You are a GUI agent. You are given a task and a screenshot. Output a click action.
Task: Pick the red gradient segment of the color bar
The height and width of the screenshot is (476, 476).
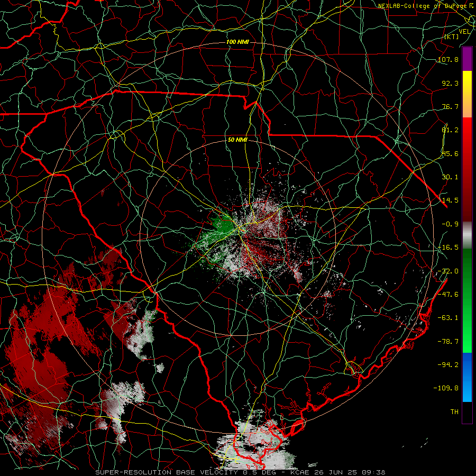click(467, 169)
